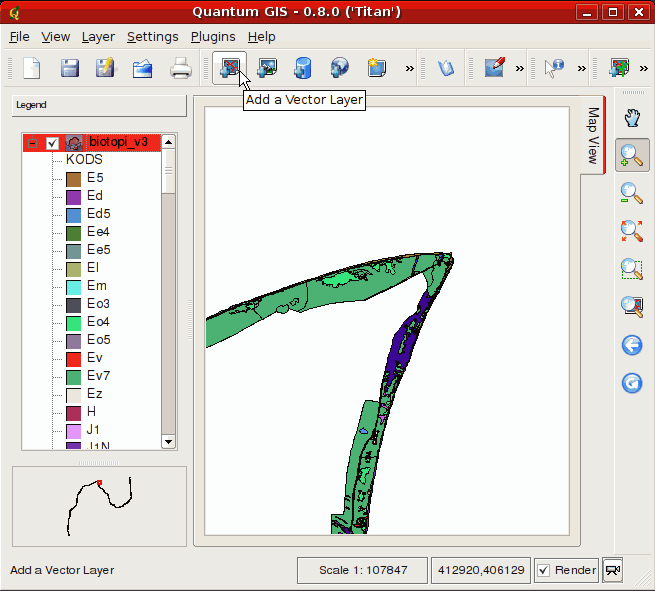
Task: Click the legend scrollbar thumb
Action: [168, 171]
